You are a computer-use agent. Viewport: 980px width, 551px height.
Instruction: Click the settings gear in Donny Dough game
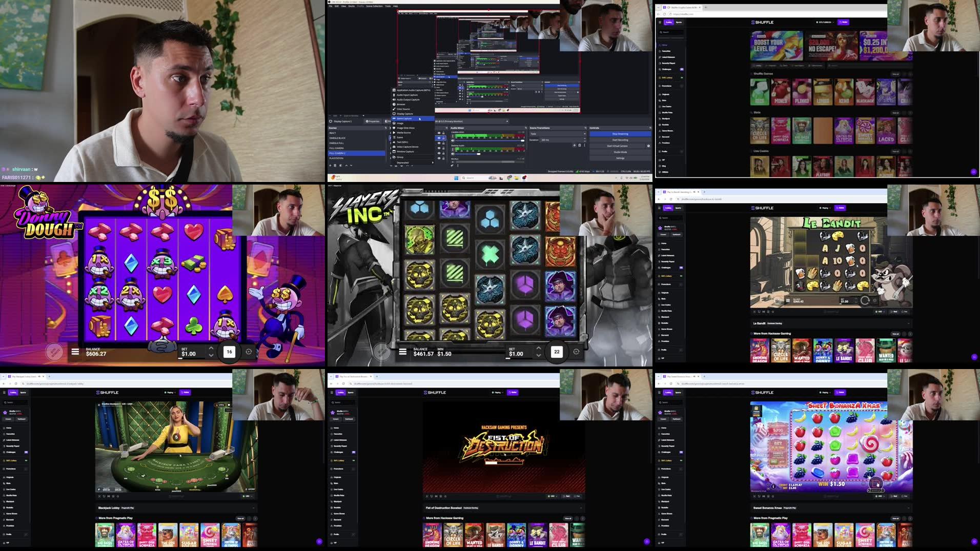point(249,352)
